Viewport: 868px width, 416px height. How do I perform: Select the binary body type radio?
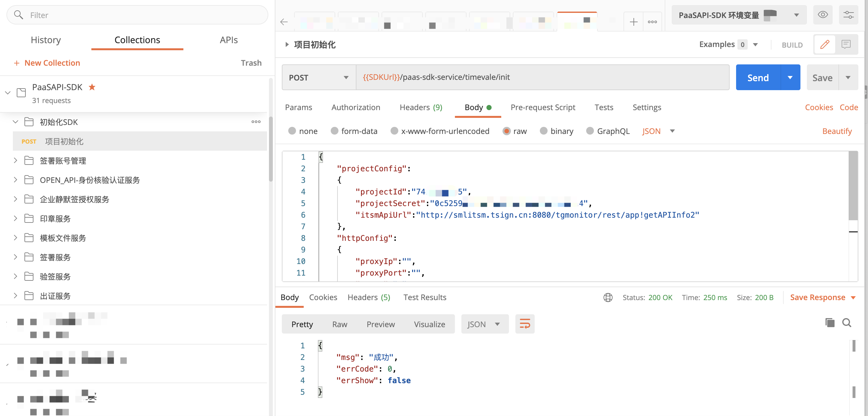click(543, 131)
